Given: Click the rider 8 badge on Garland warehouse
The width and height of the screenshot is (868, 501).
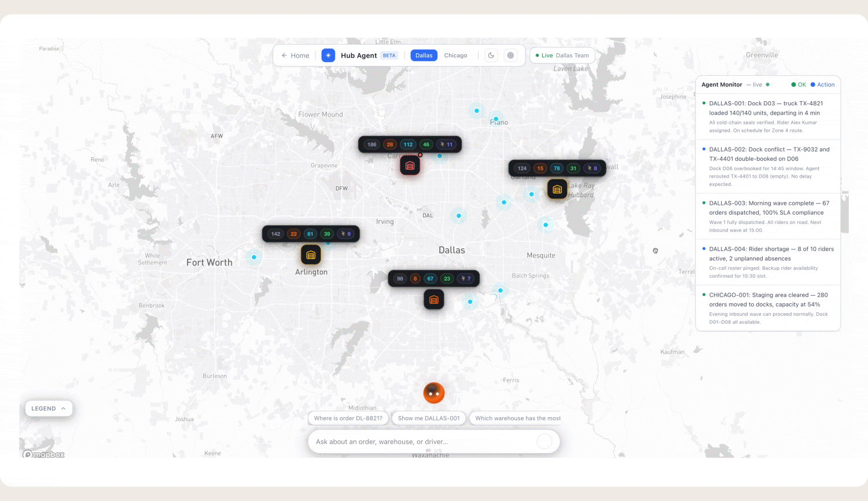Looking at the screenshot, I should click(592, 168).
